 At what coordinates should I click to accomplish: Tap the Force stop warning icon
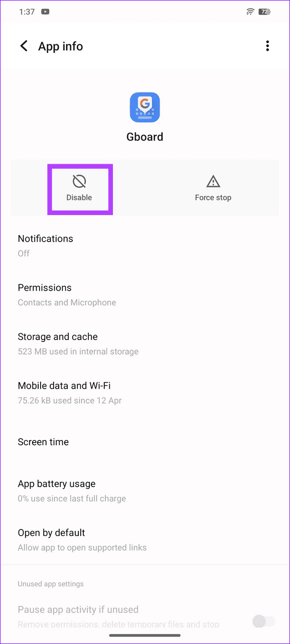click(x=213, y=181)
